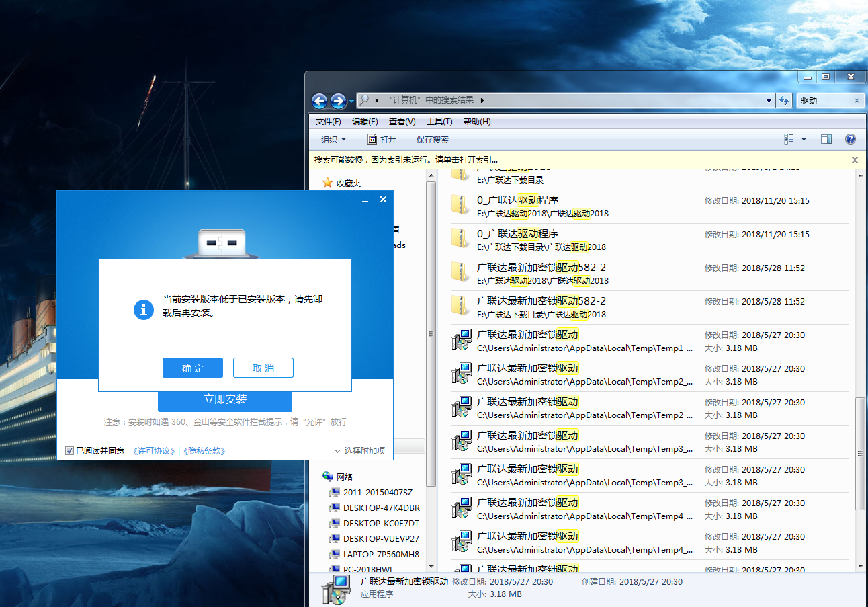Click zip icon of 广联达最新加密锁驱动582-2 in 下载目录
868x607 pixels.
tap(461, 306)
